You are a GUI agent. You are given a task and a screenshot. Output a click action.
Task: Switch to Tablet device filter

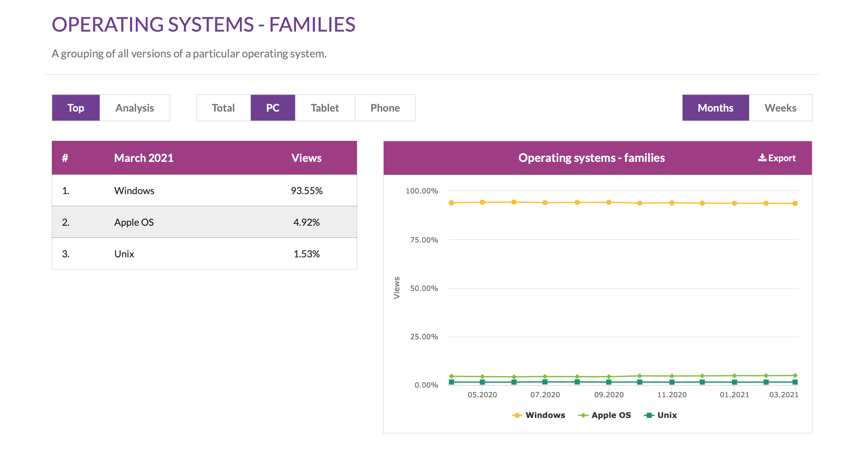click(x=324, y=108)
